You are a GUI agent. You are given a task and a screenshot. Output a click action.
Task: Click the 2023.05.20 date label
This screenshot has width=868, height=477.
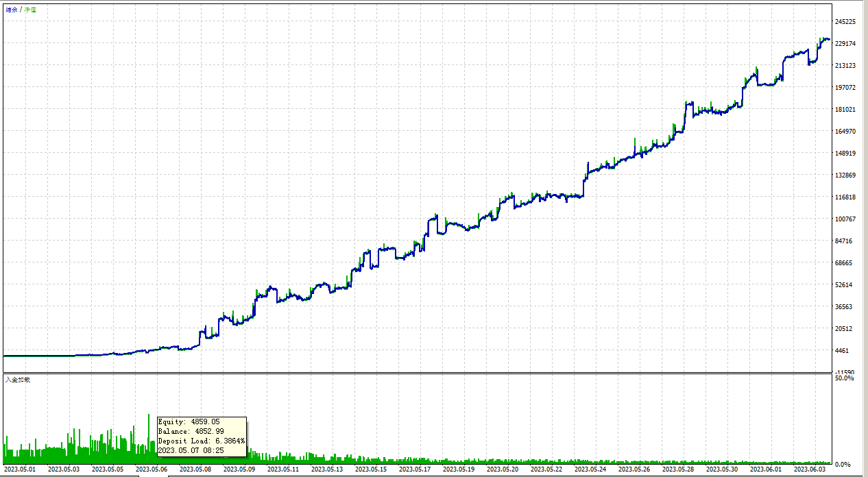504,470
